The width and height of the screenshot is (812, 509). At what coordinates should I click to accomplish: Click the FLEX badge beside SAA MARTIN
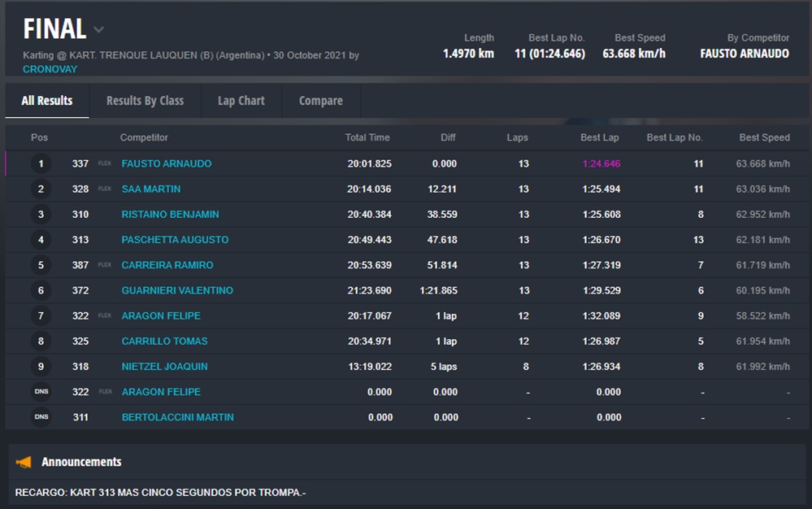105,189
